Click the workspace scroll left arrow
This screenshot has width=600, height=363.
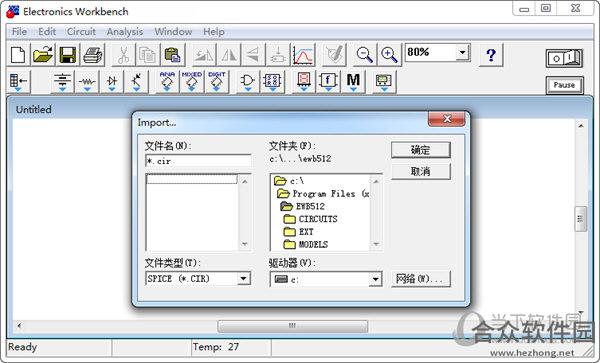[19, 326]
